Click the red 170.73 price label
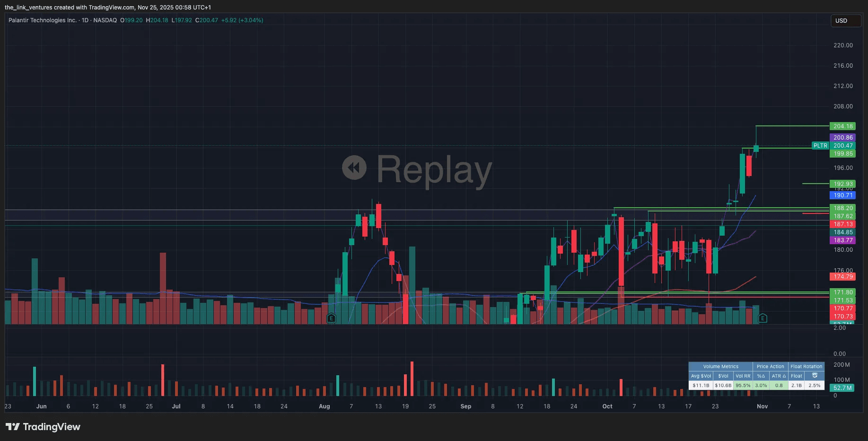The image size is (868, 441). point(842,317)
